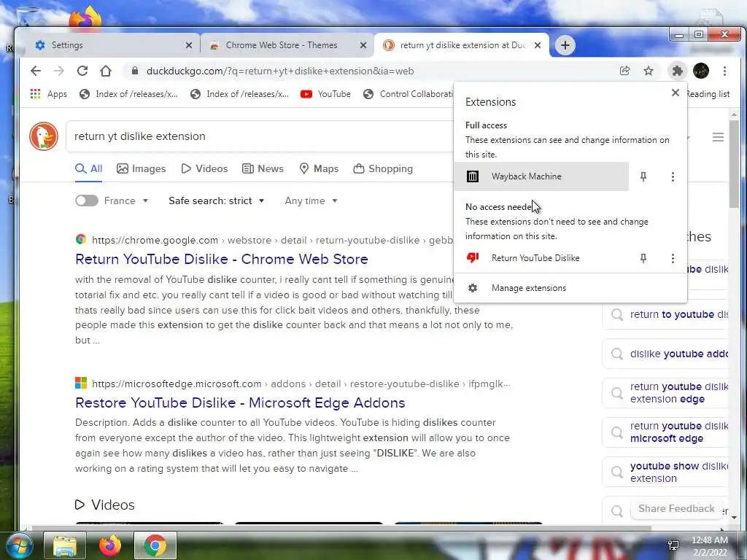Open first Index of /releases/x bookmark
747x560 pixels.
point(128,94)
